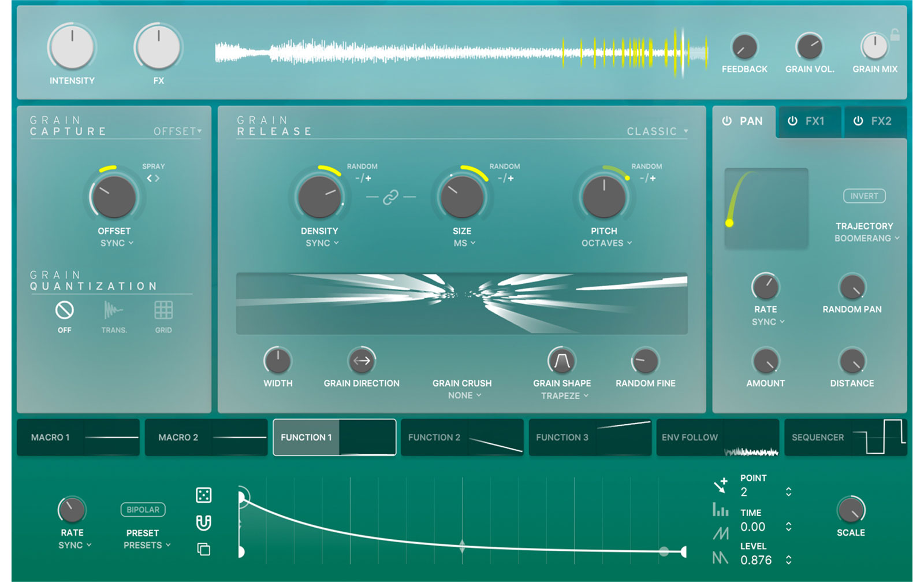Open the Density Sync dropdown
The image size is (924, 582).
pos(322,243)
